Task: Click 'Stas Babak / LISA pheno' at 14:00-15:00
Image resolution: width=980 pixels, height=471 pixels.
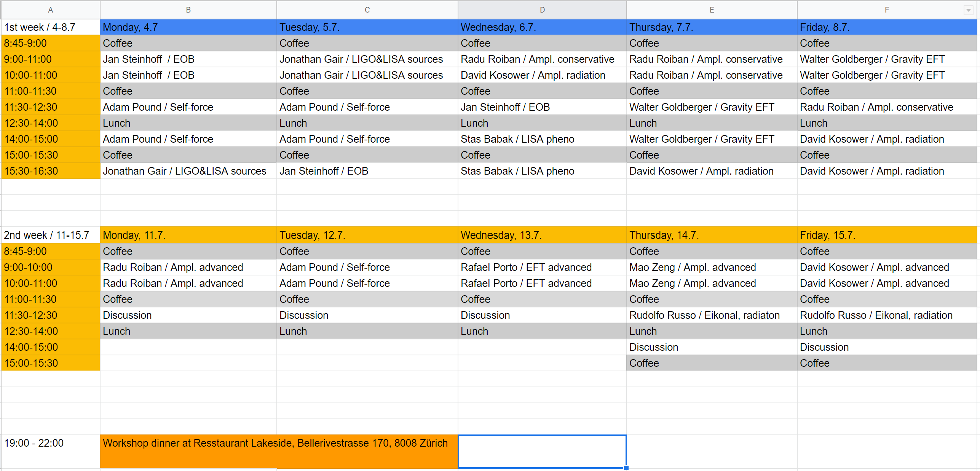Action: 542,139
